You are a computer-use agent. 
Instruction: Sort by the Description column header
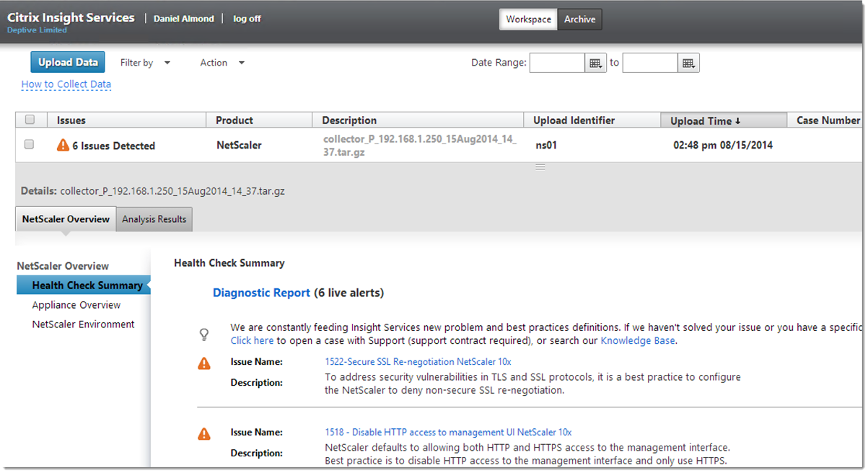[418, 120]
